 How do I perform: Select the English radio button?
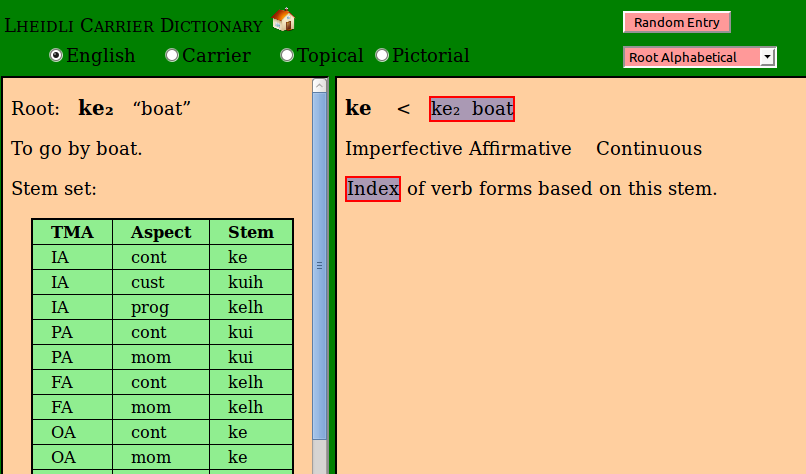[56, 55]
